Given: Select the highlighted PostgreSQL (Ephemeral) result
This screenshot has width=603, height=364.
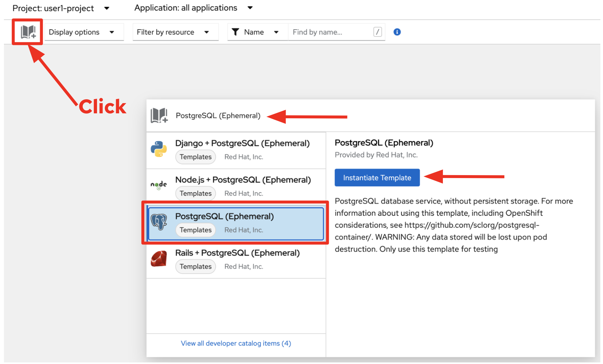Looking at the screenshot, I should point(236,223).
